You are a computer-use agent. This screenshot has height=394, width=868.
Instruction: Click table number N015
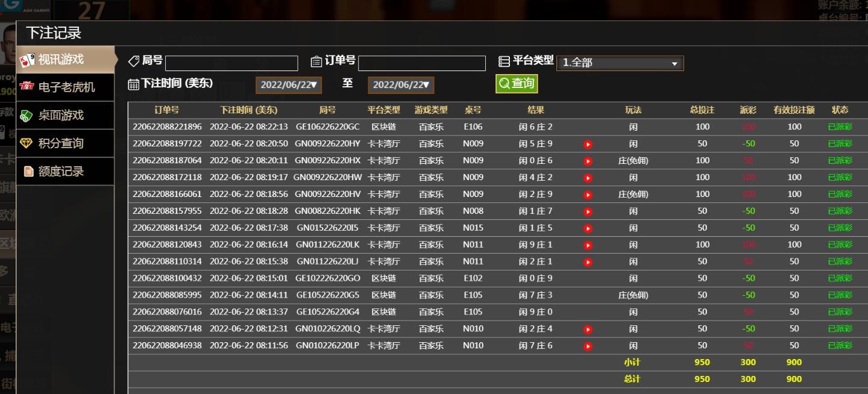[x=473, y=228]
